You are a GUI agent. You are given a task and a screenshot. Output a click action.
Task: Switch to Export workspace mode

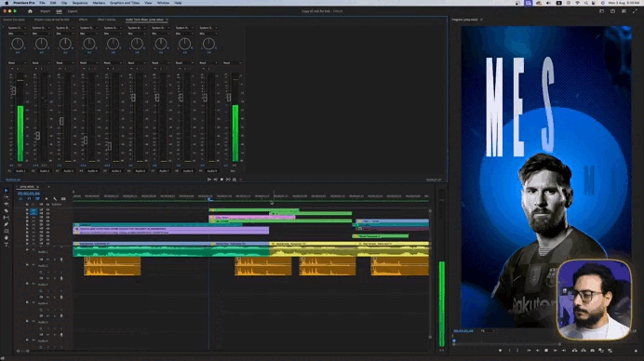(73, 11)
